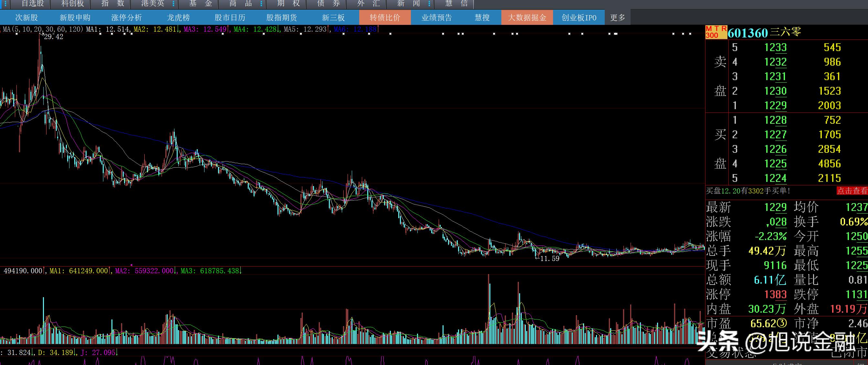Click the three-dot handle at far left of top bar
This screenshot has height=365, width=868.
point(5,3)
